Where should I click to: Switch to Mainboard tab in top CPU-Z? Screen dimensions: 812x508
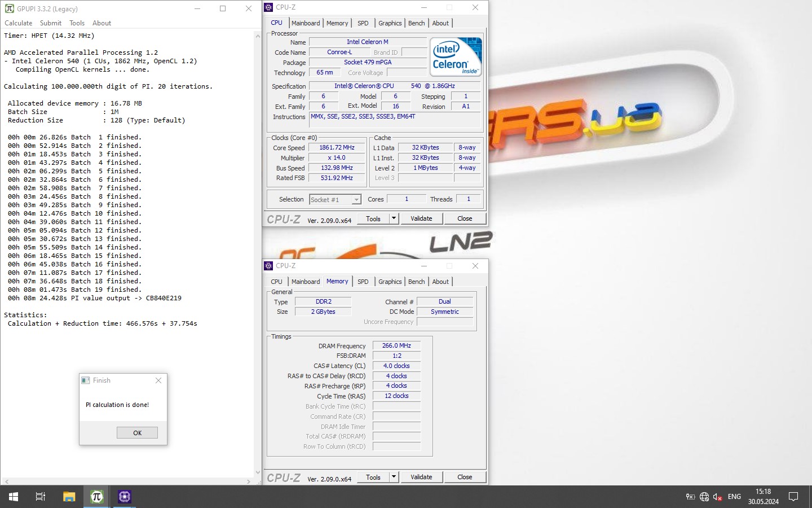pos(306,23)
